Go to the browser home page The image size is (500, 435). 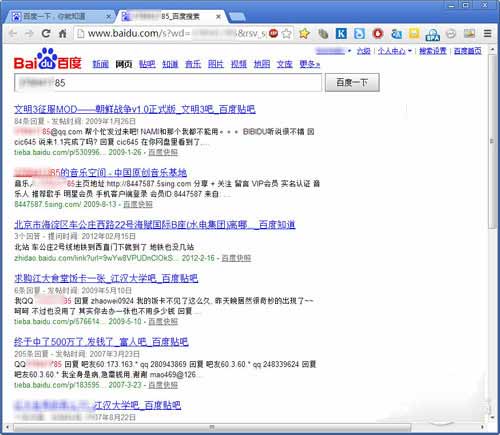[63, 33]
